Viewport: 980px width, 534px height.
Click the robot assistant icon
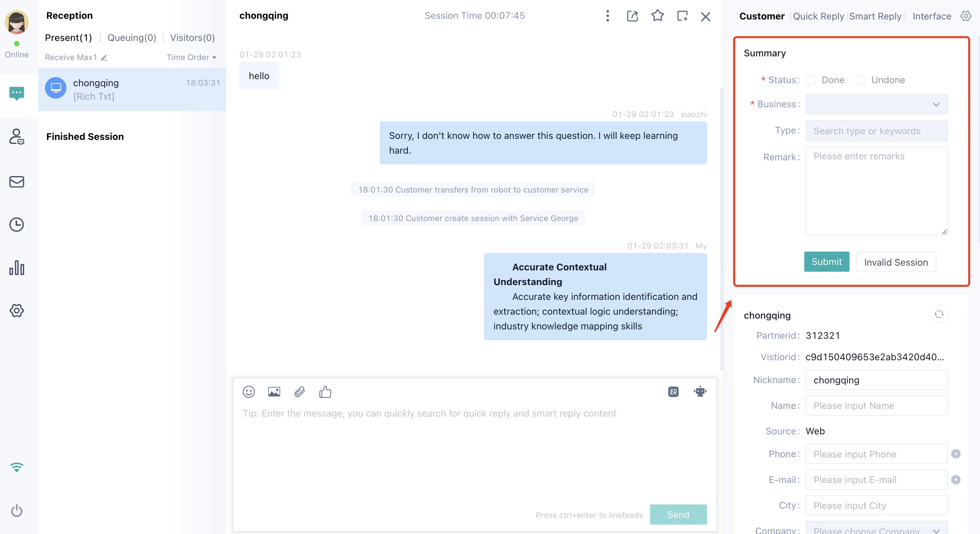point(700,392)
